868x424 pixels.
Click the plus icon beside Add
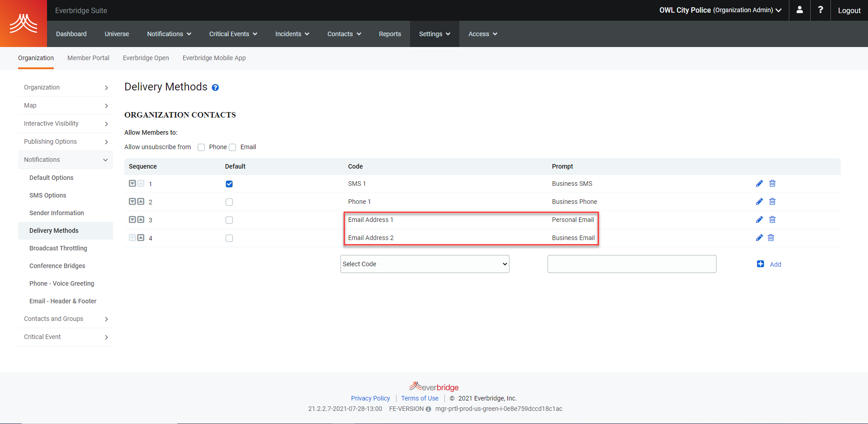[x=760, y=264]
